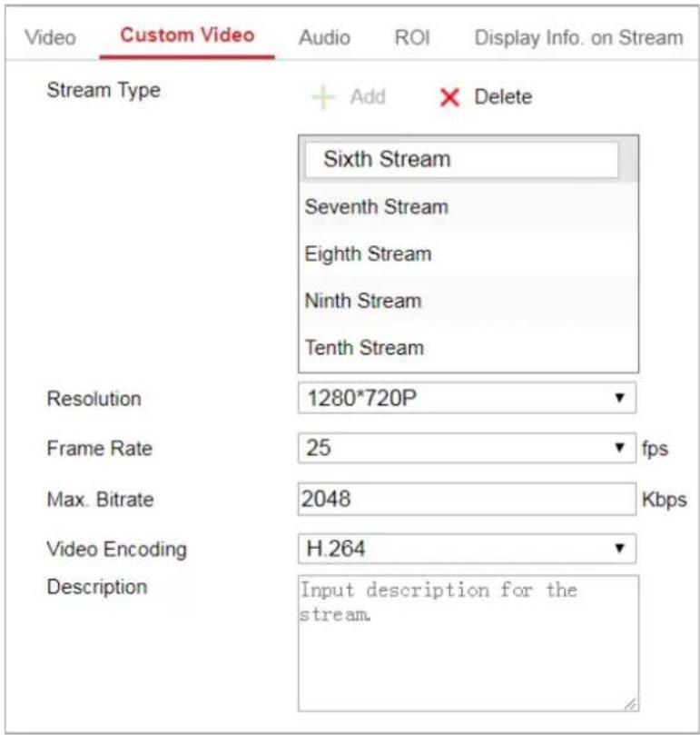Open the Frame Rate dropdown
Viewport: 700px width, 735px height.
467,448
